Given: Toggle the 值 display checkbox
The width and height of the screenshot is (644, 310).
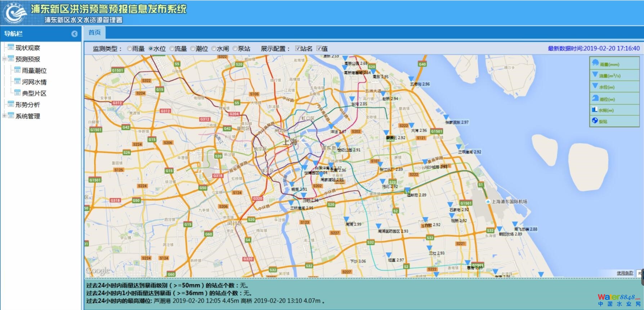Looking at the screenshot, I should [x=319, y=49].
